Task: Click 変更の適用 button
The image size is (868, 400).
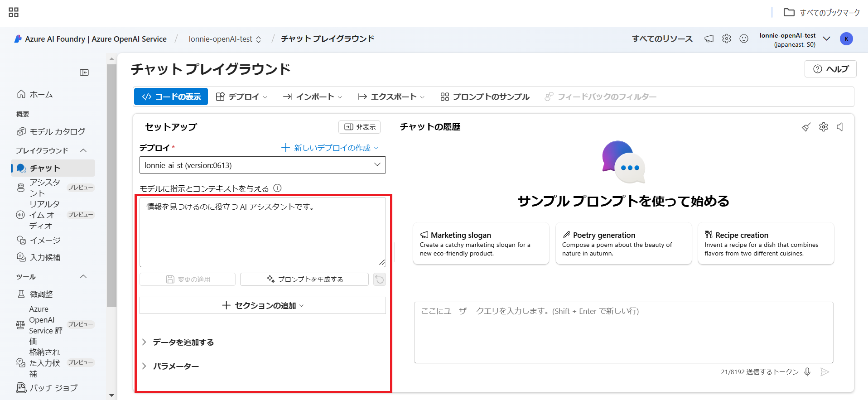Action: 188,279
